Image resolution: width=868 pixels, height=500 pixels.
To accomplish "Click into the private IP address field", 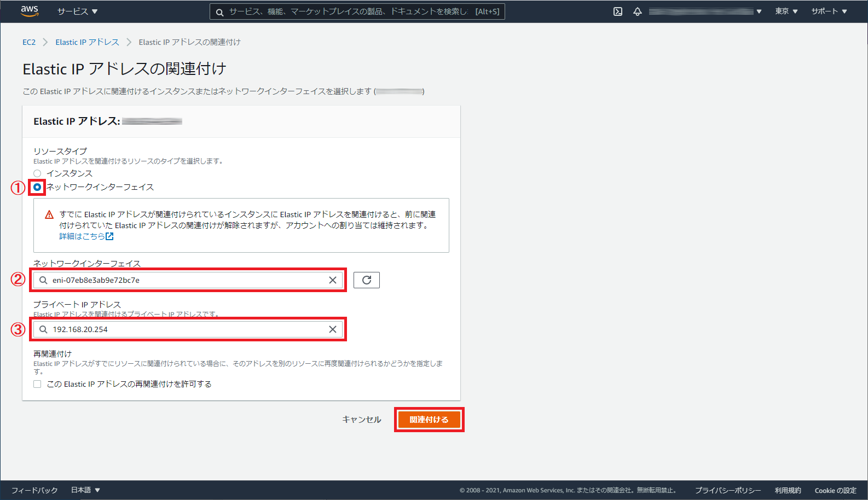I will click(186, 329).
